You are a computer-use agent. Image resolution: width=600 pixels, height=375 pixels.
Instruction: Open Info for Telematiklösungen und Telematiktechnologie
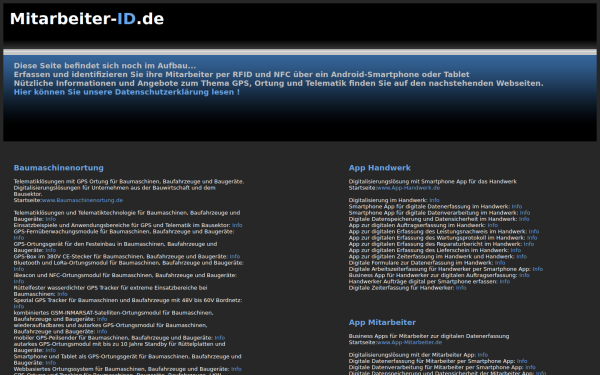click(51, 219)
